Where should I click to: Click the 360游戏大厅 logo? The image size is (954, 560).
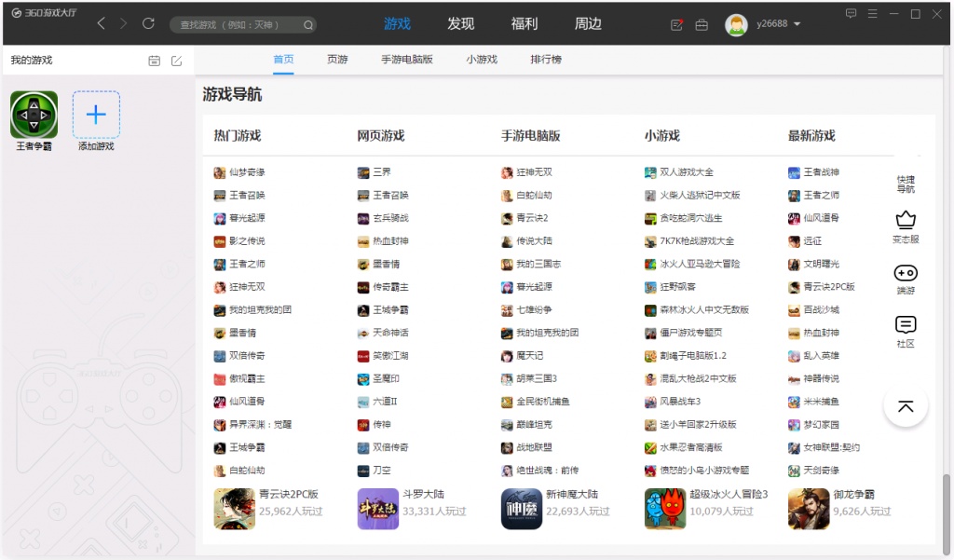coord(45,13)
